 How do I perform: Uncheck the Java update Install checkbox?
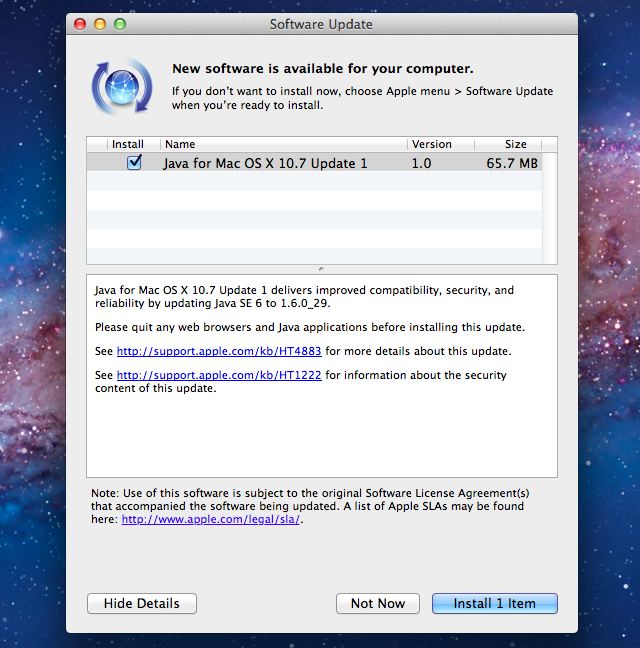point(134,162)
